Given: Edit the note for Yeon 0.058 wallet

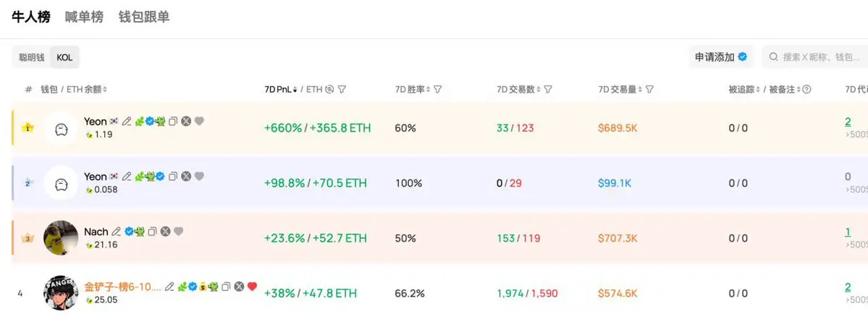Looking at the screenshot, I should (x=127, y=177).
